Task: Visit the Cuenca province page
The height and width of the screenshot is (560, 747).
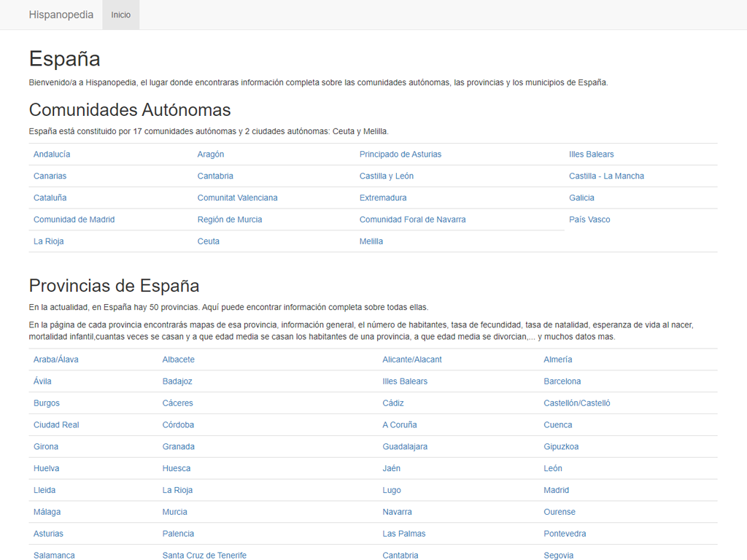Action: (x=558, y=426)
